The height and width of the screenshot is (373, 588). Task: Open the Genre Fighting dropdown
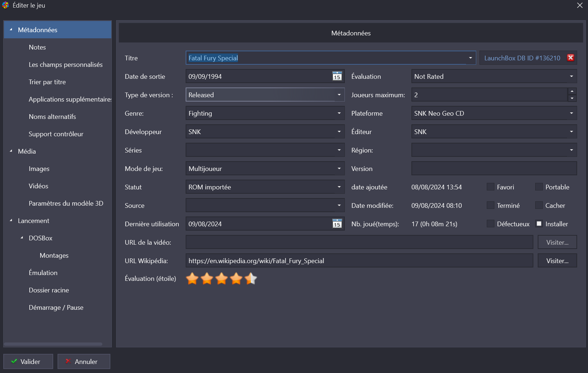(265, 113)
